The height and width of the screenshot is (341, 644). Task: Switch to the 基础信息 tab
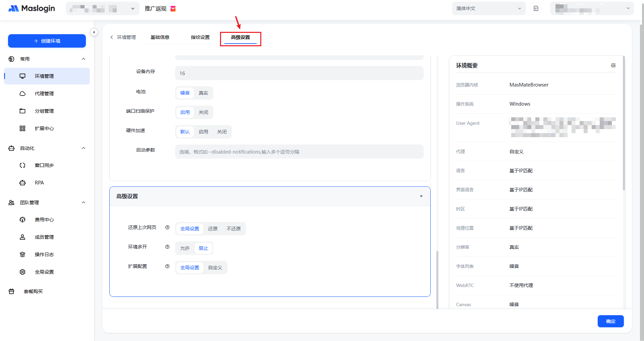tap(160, 37)
